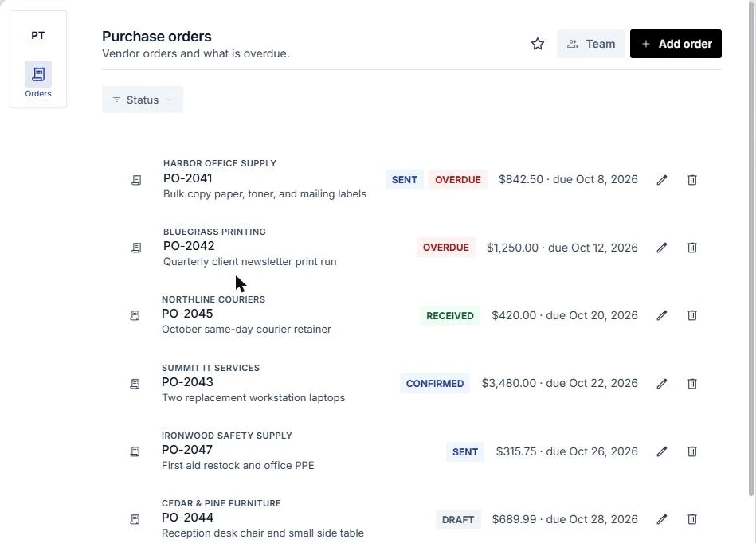This screenshot has width=756, height=543.
Task: Click vendor name Northline Couriers
Action: tap(213, 299)
